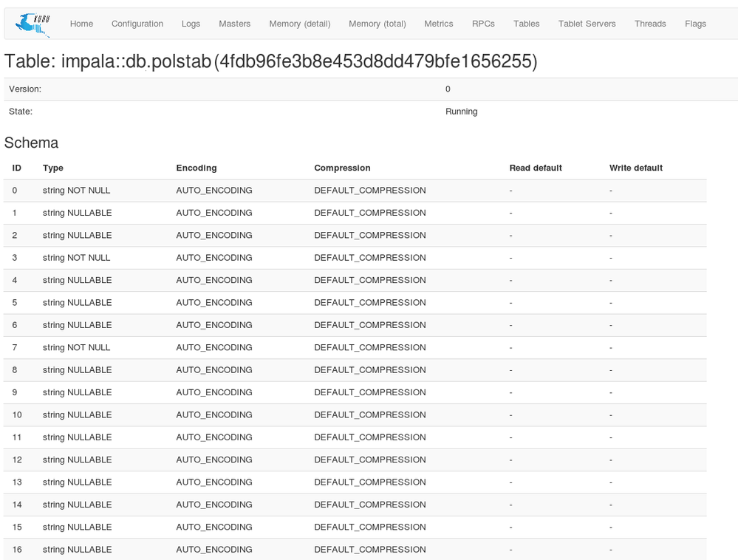Click 'string NULLABLE' in row 6

pyautogui.click(x=77, y=325)
